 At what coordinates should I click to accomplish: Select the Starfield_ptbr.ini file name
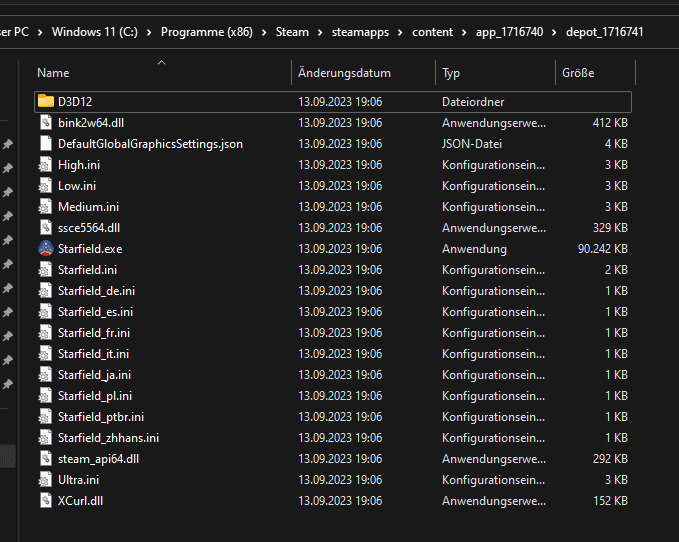click(x=101, y=417)
